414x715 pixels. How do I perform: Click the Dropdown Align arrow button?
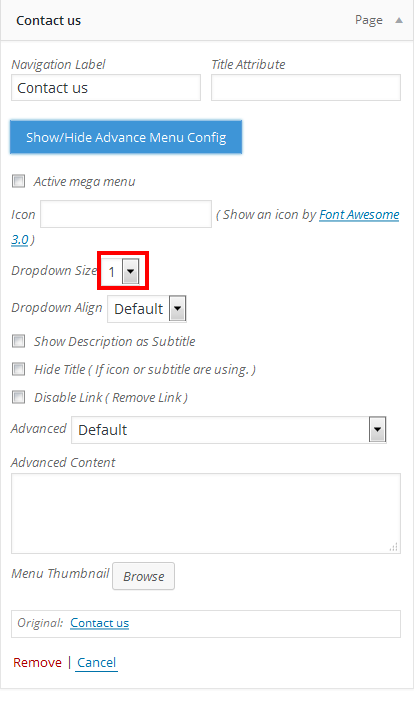click(x=177, y=309)
